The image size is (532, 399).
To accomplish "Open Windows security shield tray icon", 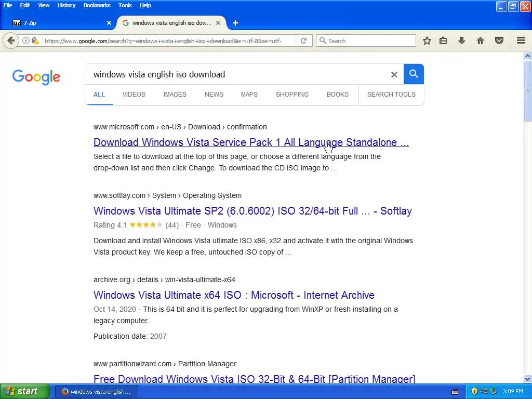I will coord(474,391).
